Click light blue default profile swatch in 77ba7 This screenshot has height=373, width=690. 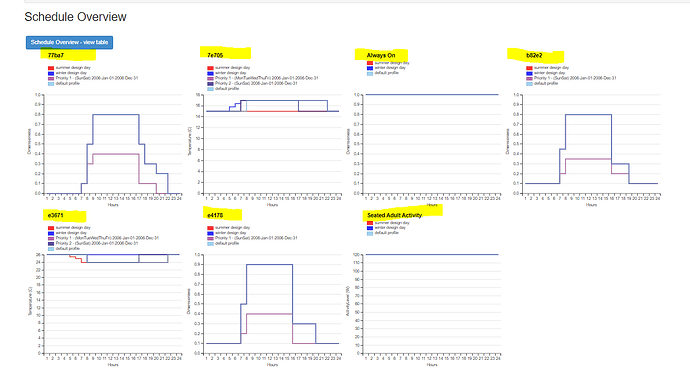[x=51, y=84]
